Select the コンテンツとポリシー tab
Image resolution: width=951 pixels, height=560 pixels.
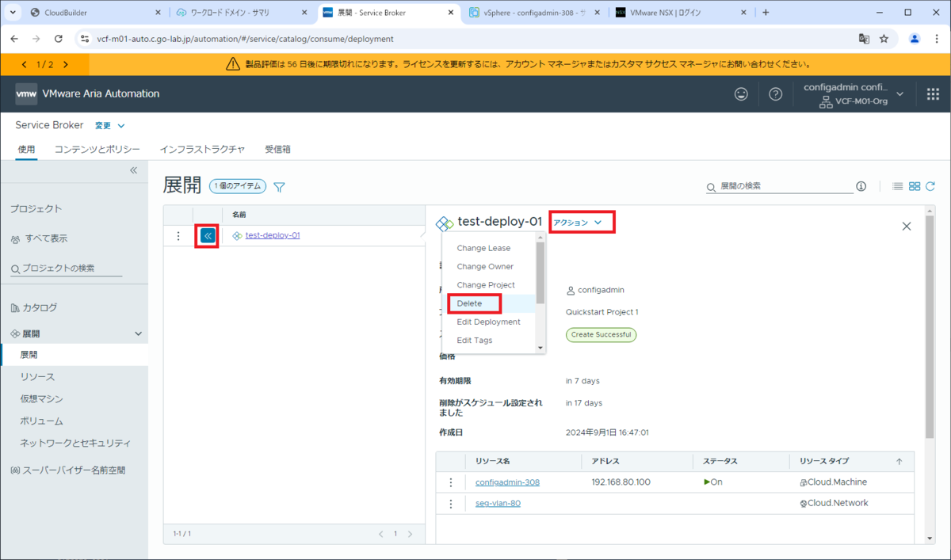(97, 149)
